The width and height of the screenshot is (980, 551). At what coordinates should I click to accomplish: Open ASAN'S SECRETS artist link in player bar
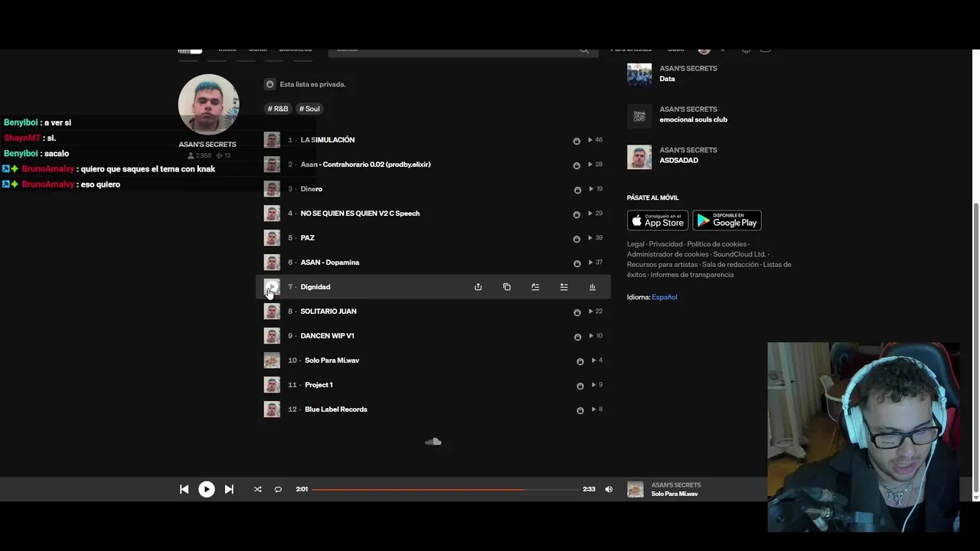[x=676, y=485]
